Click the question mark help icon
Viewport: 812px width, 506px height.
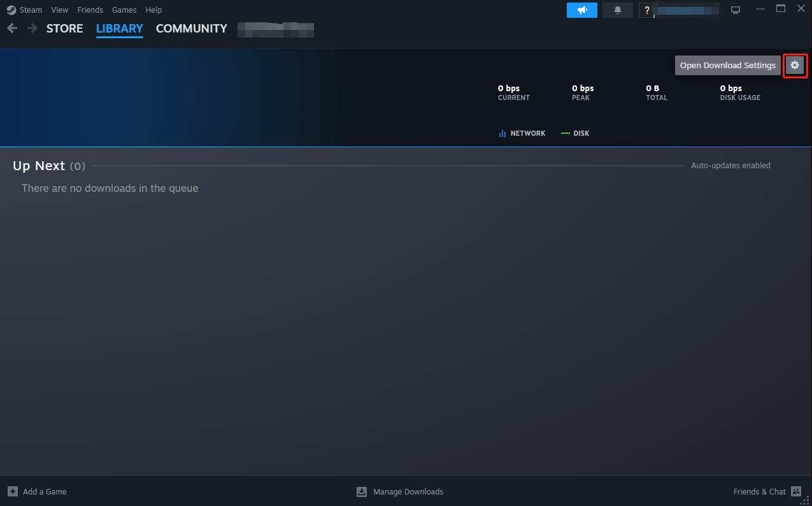click(647, 10)
